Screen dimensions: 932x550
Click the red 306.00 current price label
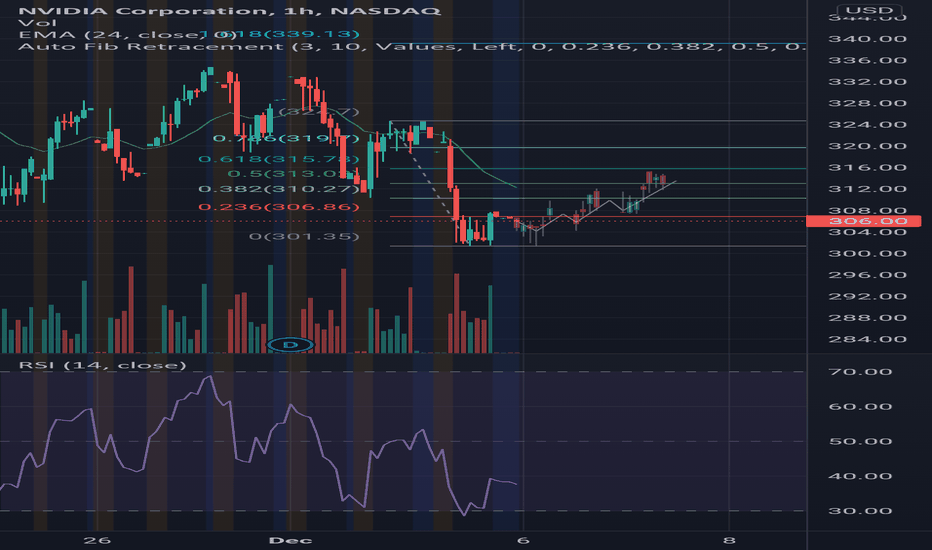863,221
